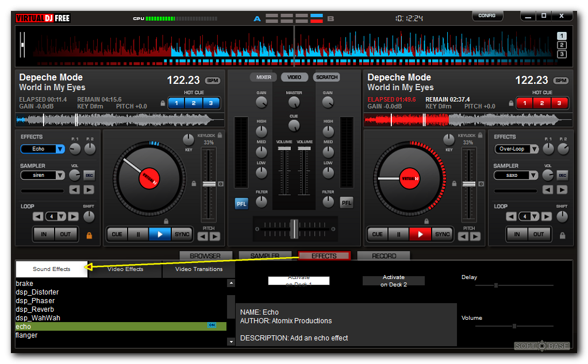Viewport: 588px width, 364px height.
Task: Switch center panel to SCRATCH
Action: 326,77
